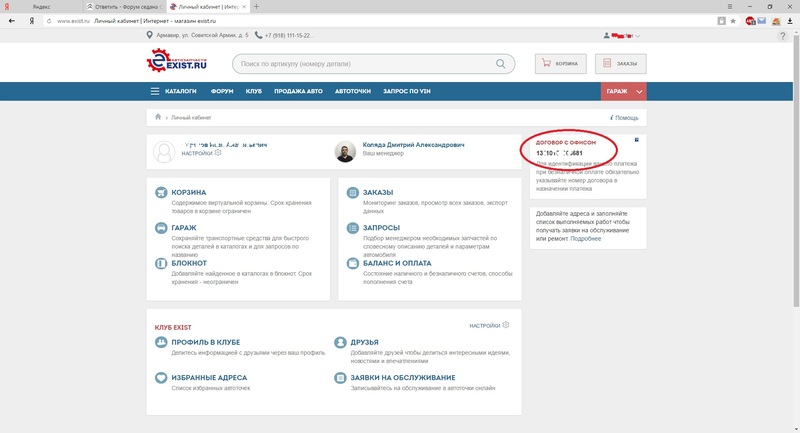The height and width of the screenshot is (433, 800).
Task: Open Избранные адреса heart icon
Action: click(161, 378)
